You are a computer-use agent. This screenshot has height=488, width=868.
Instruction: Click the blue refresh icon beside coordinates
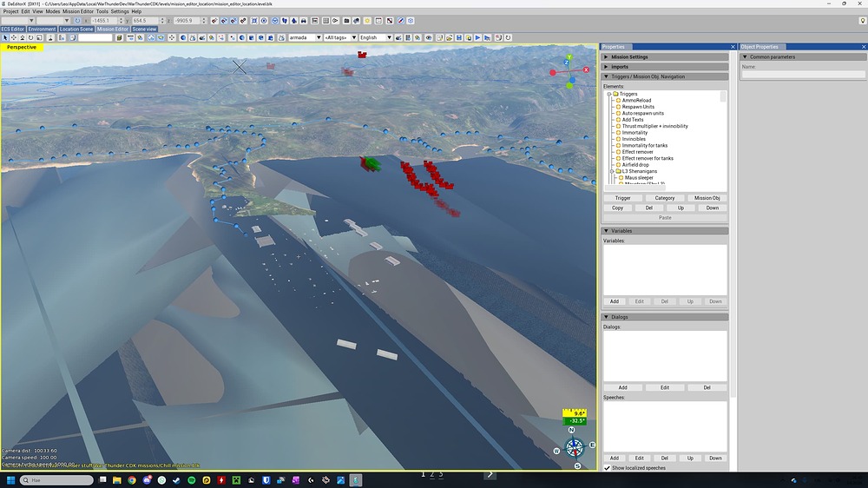coord(77,21)
